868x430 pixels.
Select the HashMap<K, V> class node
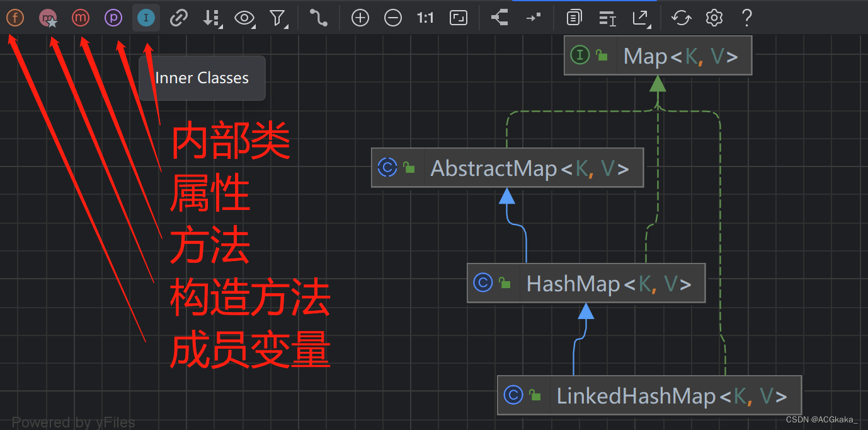[586, 283]
